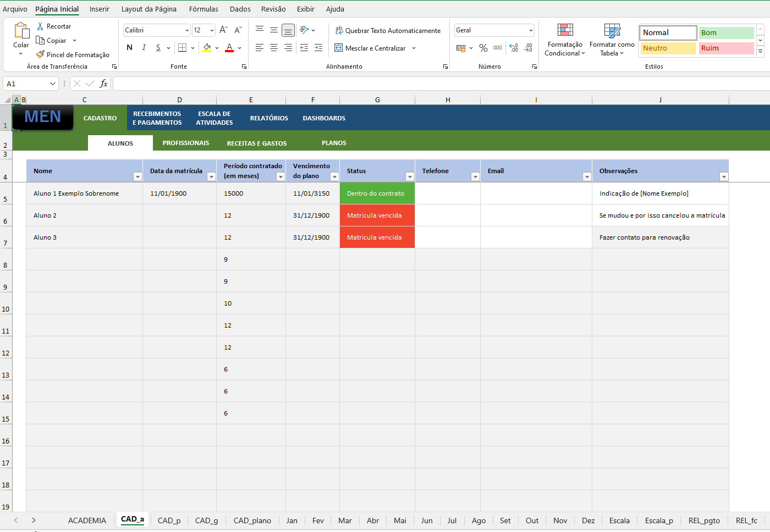This screenshot has height=532, width=770.
Task: Switch to the CAD_plano sheet tab
Action: 252,520
